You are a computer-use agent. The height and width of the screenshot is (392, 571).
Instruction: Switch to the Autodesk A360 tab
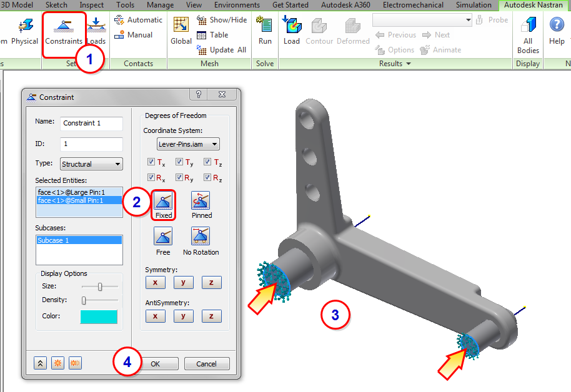coord(345,5)
